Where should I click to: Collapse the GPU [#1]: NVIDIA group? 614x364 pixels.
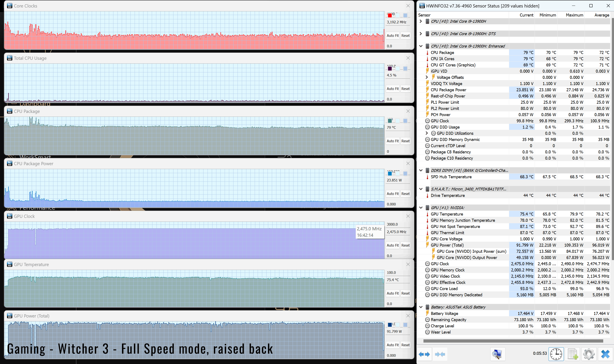tap(421, 208)
